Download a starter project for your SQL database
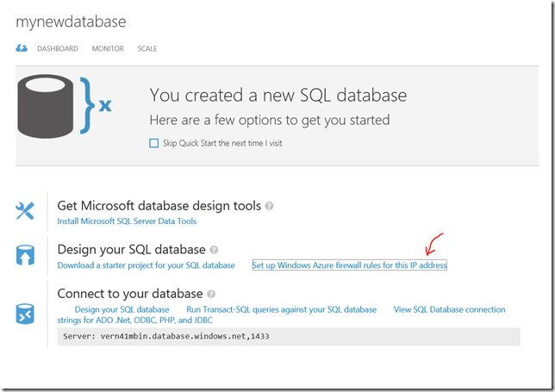The image size is (555, 392). click(x=147, y=265)
